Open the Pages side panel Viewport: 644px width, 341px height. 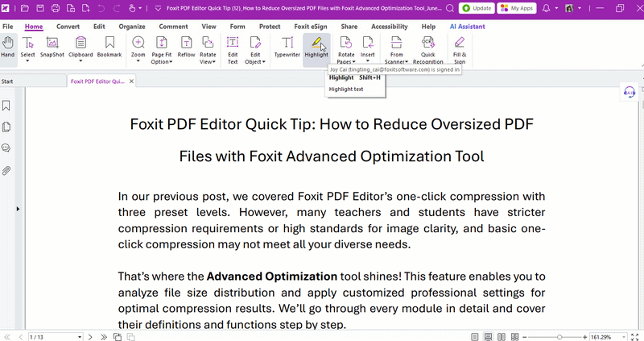[x=6, y=127]
